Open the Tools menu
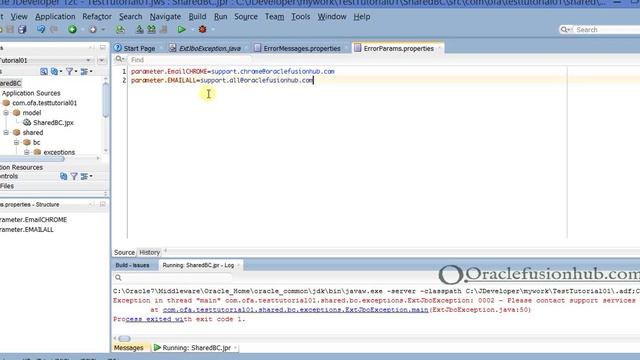The width and height of the screenshot is (640, 360). pos(300,17)
